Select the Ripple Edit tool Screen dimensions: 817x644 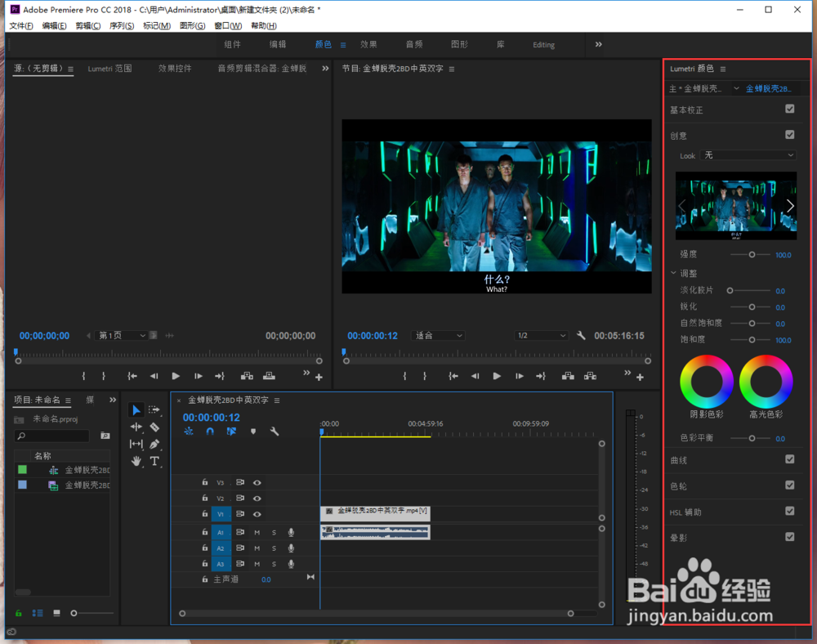click(136, 427)
